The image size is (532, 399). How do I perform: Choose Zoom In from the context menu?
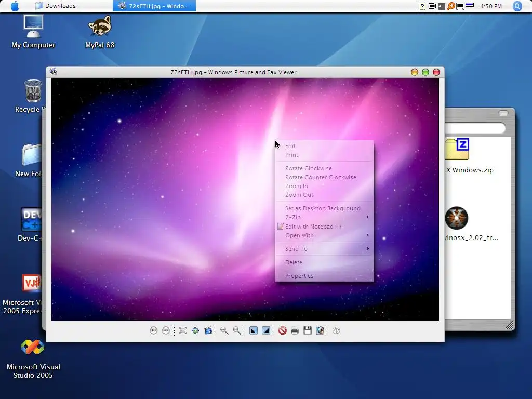point(324,186)
